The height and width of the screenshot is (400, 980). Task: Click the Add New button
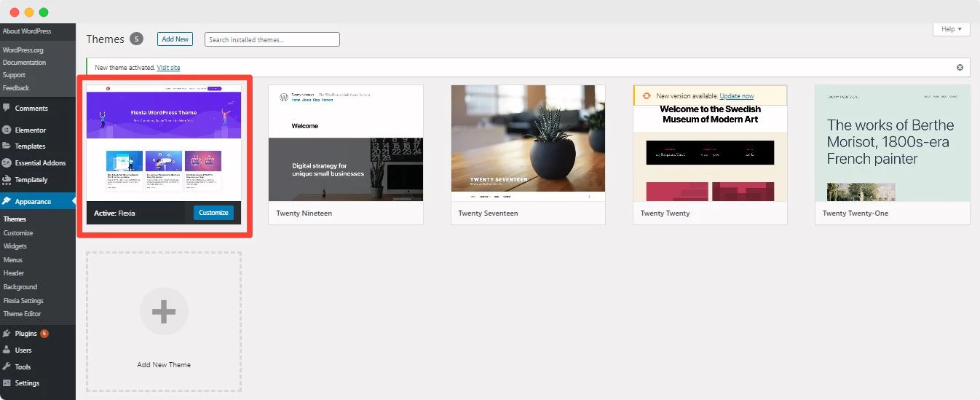tap(175, 39)
